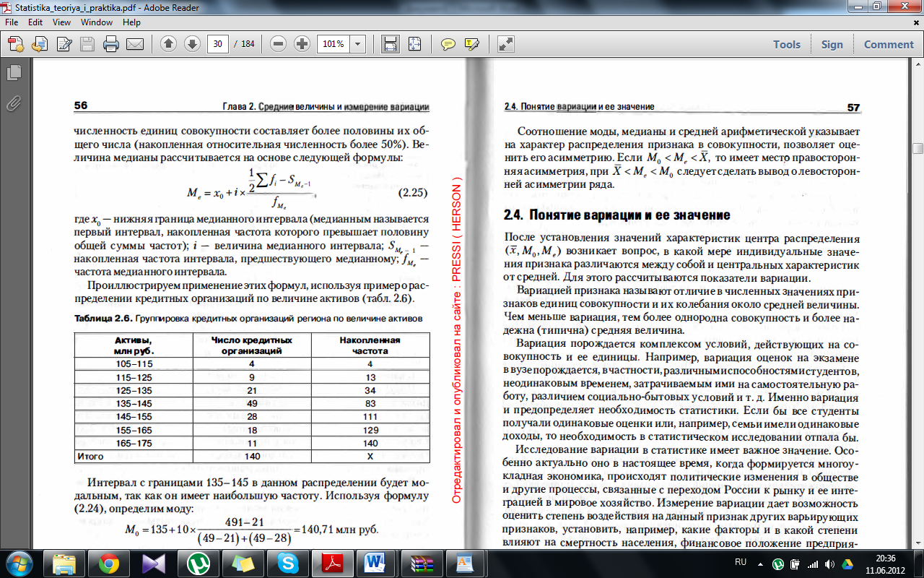This screenshot has height=578, width=924.
Task: Click the table row label 'Итого'
Action: 91,457
